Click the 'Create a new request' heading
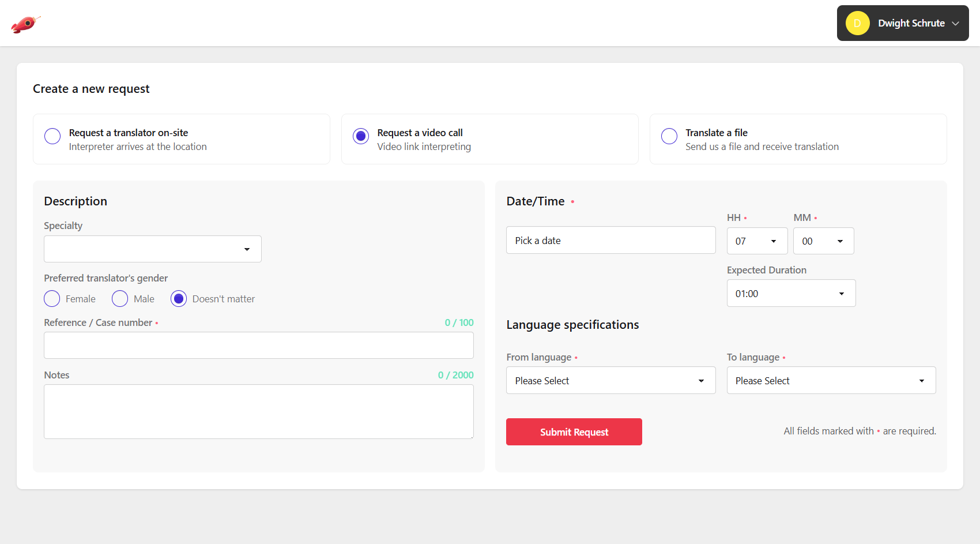This screenshot has width=980, height=544. (x=91, y=89)
